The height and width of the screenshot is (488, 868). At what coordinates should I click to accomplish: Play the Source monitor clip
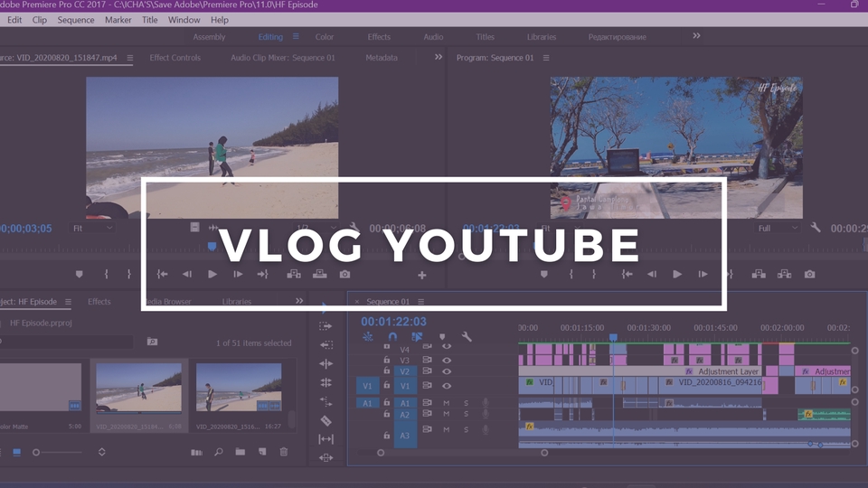212,275
